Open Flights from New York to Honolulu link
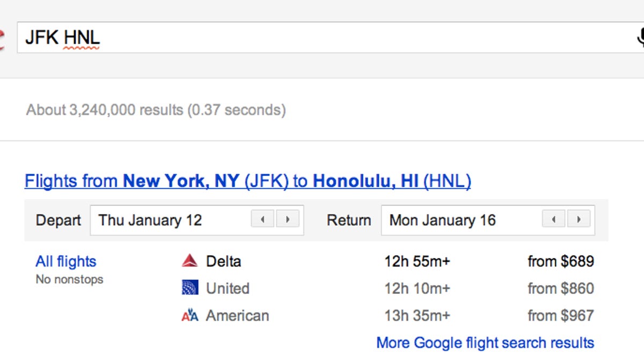644x362 pixels. pos(247,181)
